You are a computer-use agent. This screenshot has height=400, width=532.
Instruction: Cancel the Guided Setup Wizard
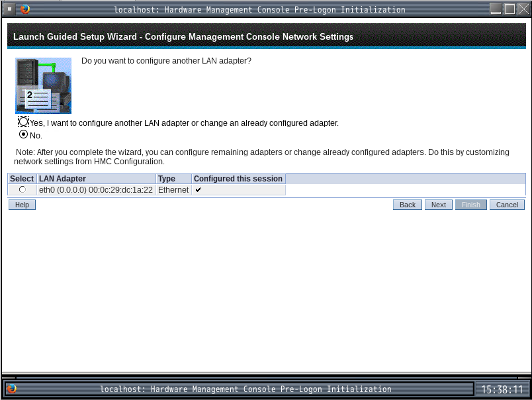507,205
